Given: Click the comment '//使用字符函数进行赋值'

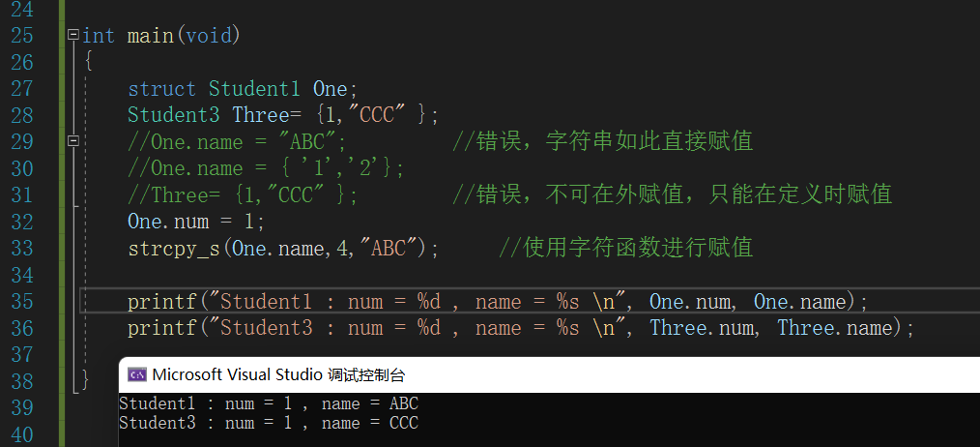Looking at the screenshot, I should (626, 248).
